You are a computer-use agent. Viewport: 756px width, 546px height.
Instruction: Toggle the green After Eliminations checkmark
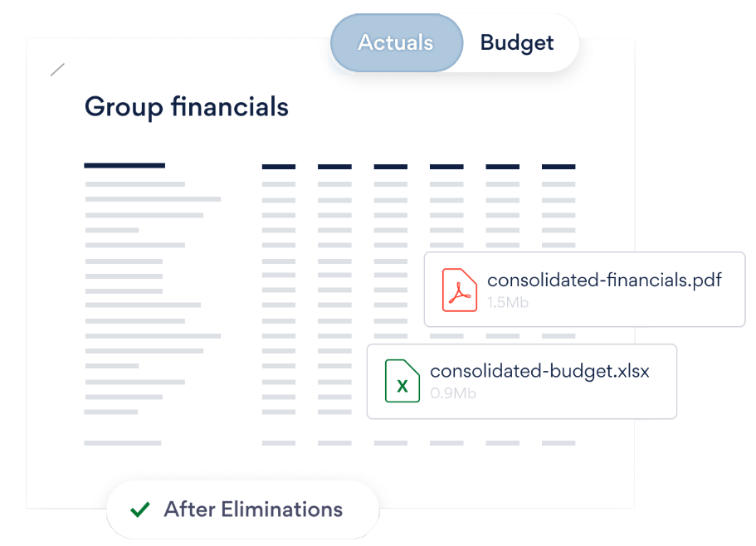point(140,509)
